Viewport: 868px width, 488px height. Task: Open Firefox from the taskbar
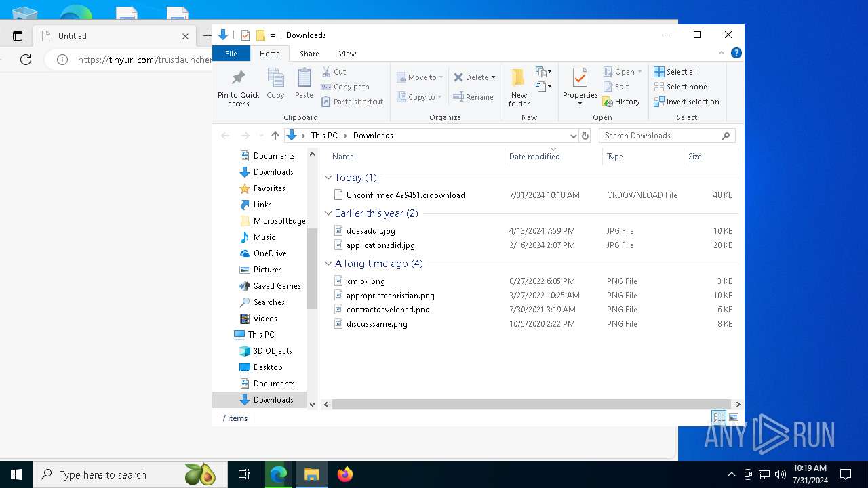pos(345,474)
